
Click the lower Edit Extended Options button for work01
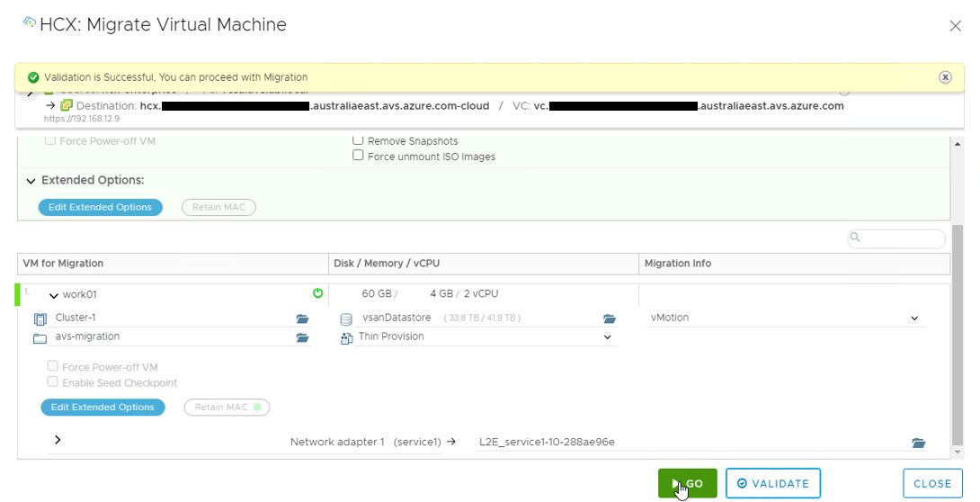102,407
